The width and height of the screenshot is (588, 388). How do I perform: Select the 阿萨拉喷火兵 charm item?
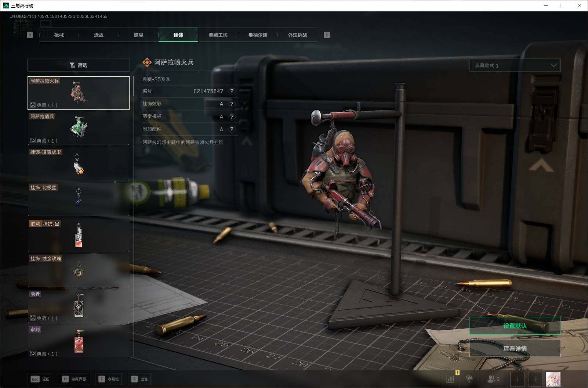tap(79, 93)
